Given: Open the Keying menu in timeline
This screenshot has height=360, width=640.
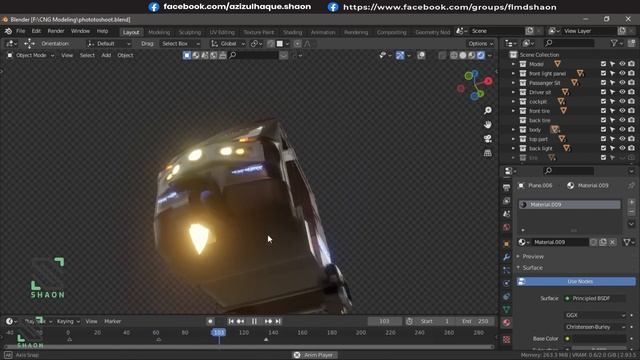Looking at the screenshot, I should [68, 322].
